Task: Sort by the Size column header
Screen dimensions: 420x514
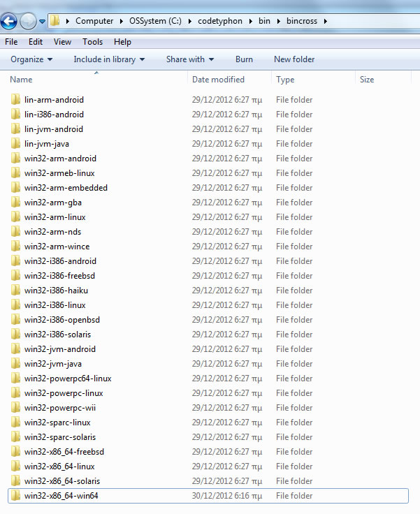Action: click(367, 80)
